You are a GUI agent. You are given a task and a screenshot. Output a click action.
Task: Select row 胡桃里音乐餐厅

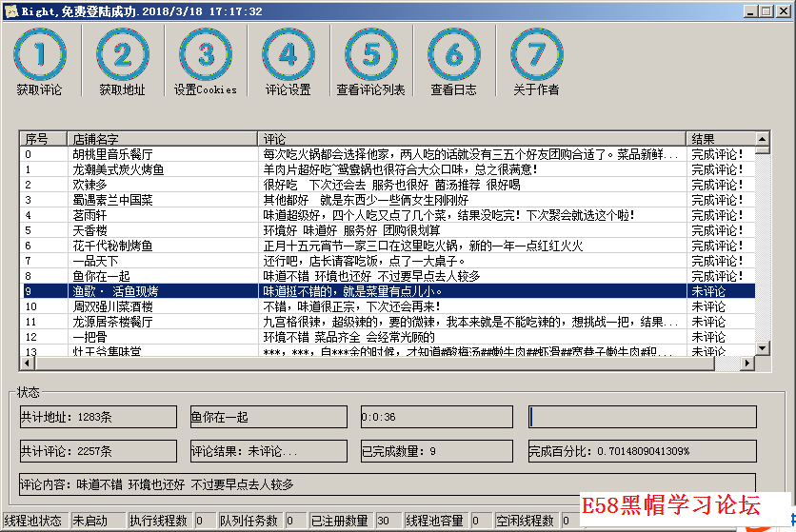388,154
